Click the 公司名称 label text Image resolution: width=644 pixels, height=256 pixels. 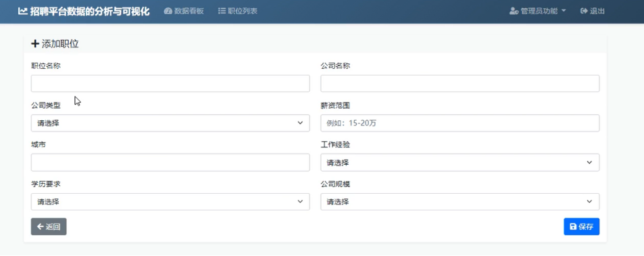point(336,66)
